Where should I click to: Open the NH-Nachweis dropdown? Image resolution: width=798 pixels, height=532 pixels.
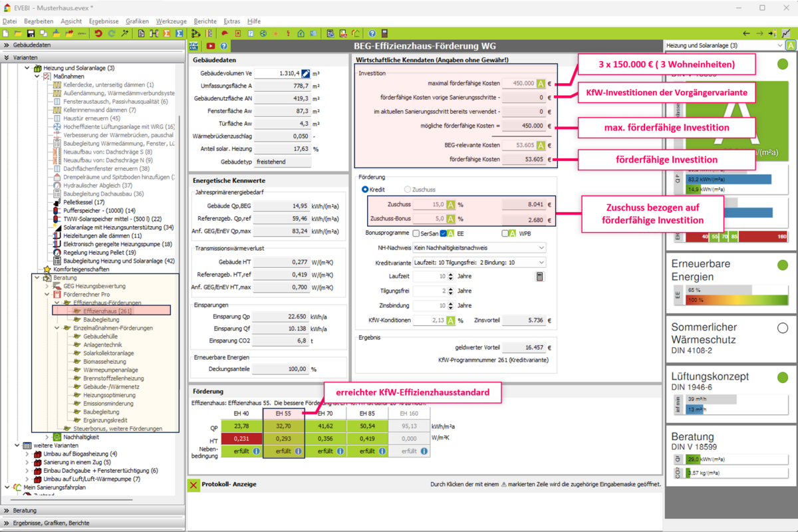click(479, 248)
